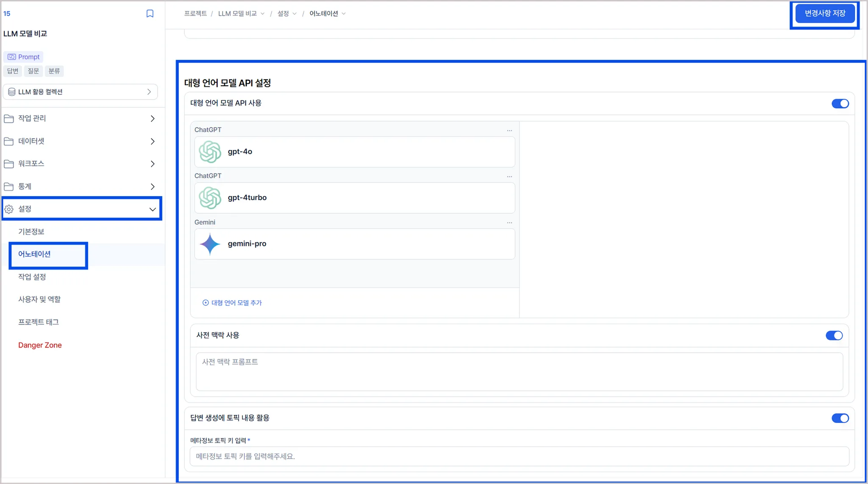The width and height of the screenshot is (868, 484).
Task: Click the bookmark icon next to project 15
Action: point(150,14)
